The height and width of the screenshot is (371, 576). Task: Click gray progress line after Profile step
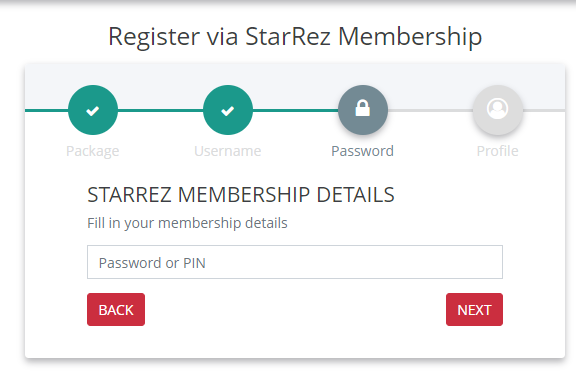[544, 110]
